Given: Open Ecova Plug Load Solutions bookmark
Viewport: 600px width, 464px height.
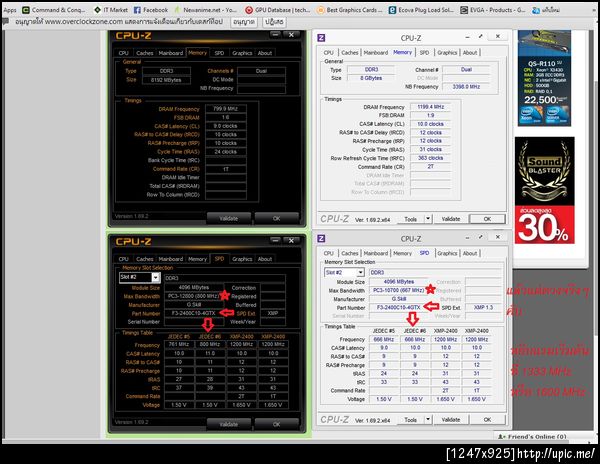Looking at the screenshot, I should [421, 10].
